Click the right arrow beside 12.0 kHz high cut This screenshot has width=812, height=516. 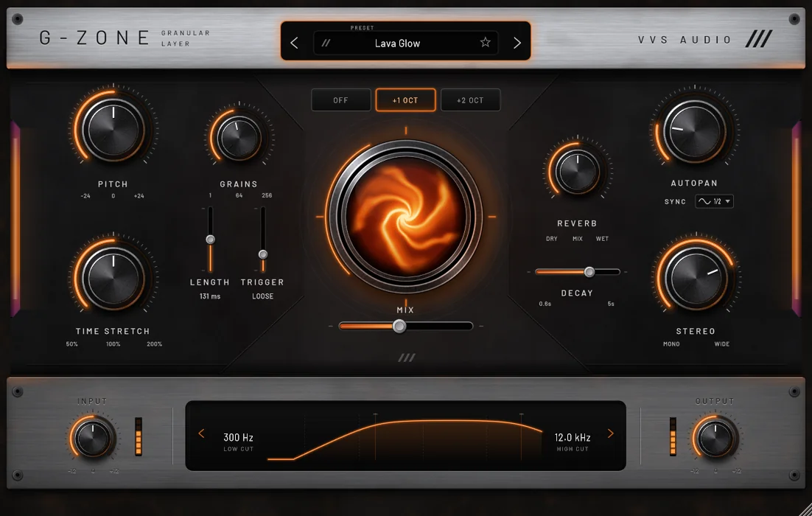click(x=611, y=433)
